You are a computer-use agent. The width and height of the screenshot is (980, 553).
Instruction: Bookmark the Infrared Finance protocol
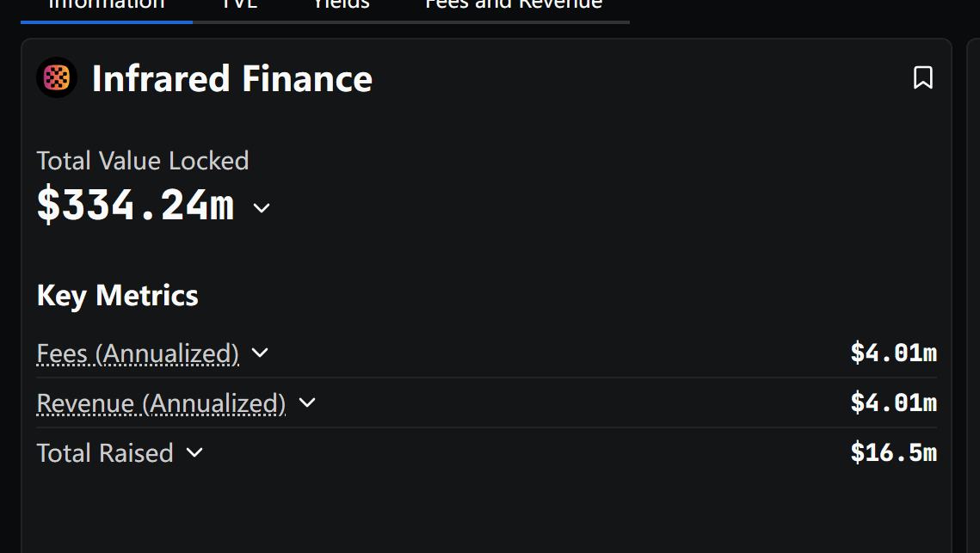point(922,77)
